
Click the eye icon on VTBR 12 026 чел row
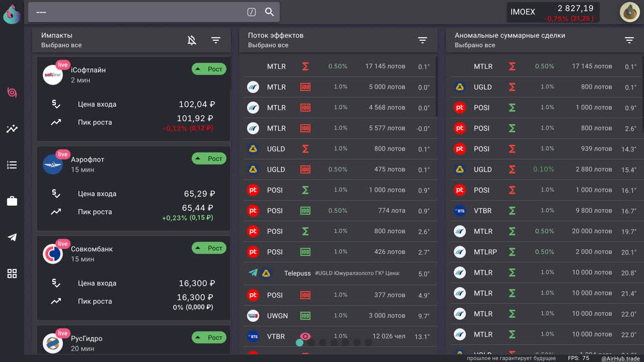(305, 336)
